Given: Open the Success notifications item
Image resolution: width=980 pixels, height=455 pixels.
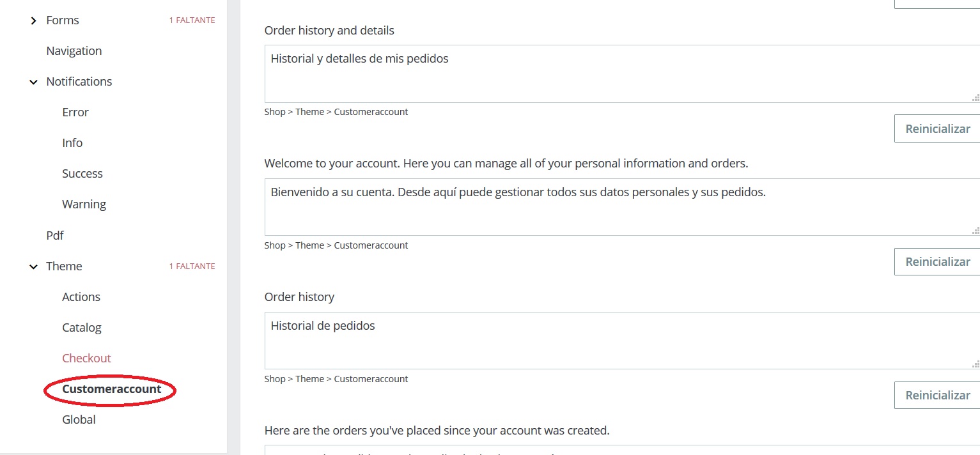Looking at the screenshot, I should pos(82,174).
